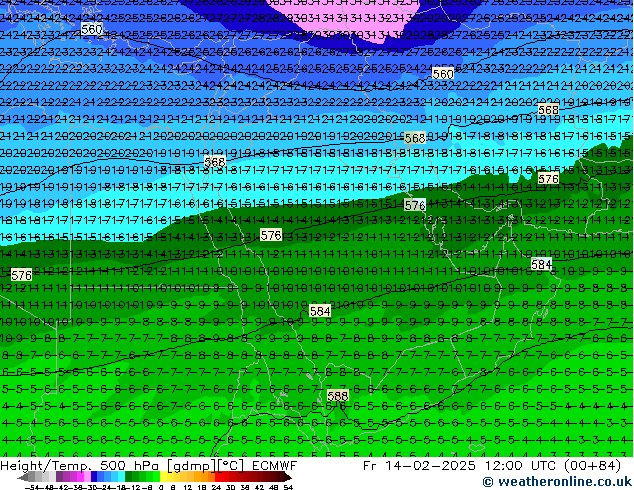Click the "Height/Temp." title text

47,466
